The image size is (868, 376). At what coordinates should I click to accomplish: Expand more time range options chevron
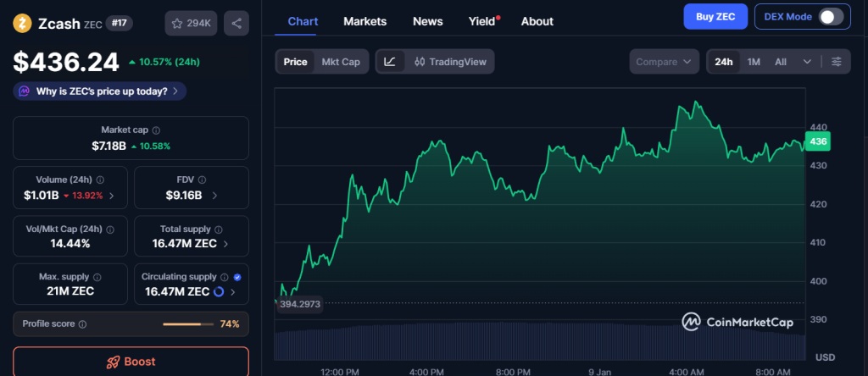pos(807,61)
